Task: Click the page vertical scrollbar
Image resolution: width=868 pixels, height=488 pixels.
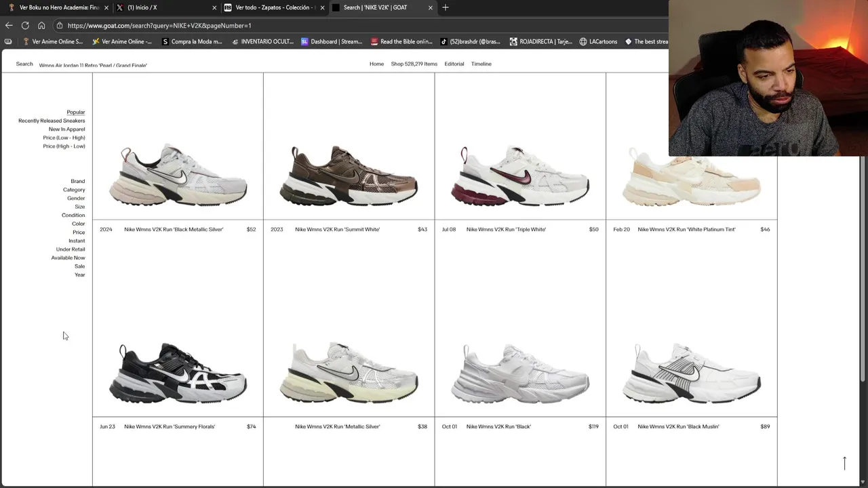Action: point(863,268)
